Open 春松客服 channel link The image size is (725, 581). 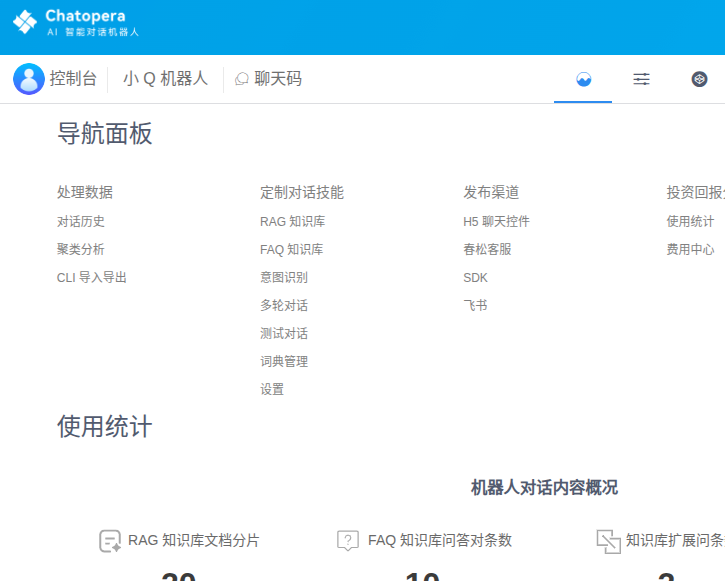[x=487, y=250]
